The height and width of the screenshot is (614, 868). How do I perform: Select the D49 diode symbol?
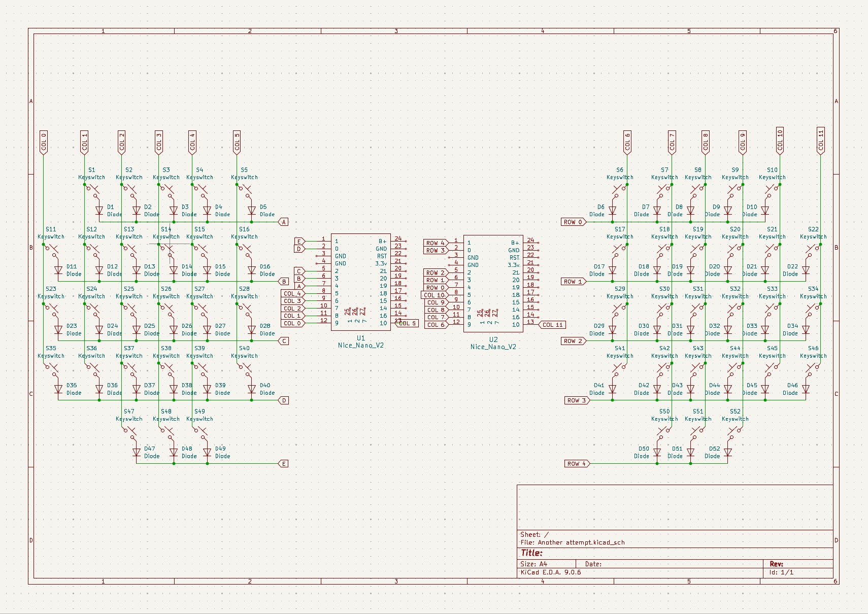[x=207, y=452]
